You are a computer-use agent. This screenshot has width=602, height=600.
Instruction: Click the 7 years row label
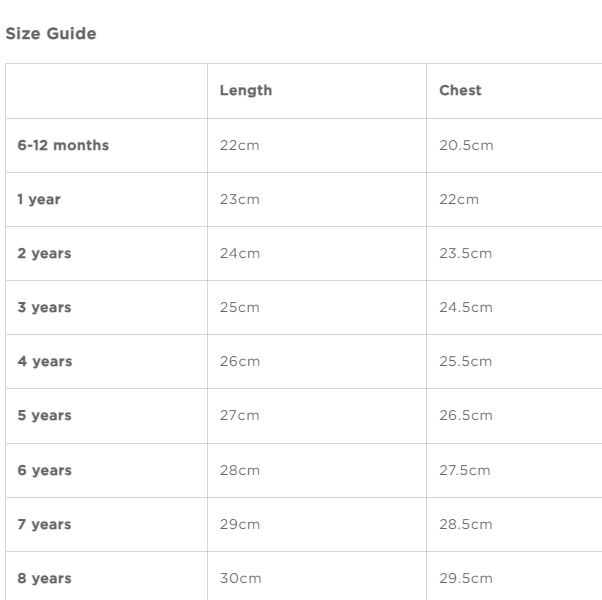coord(44,524)
